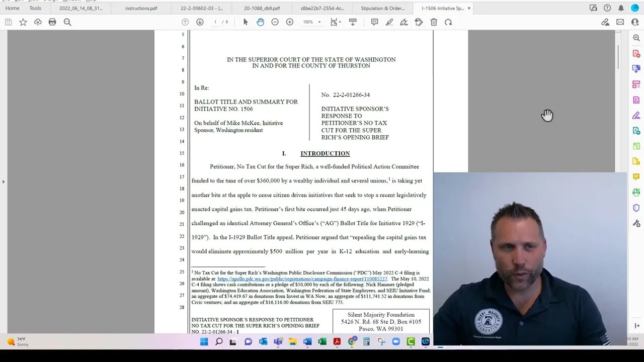Screen dimensions: 644x362
Task: Save the file with the floppy disk icon
Action: (8, 22)
